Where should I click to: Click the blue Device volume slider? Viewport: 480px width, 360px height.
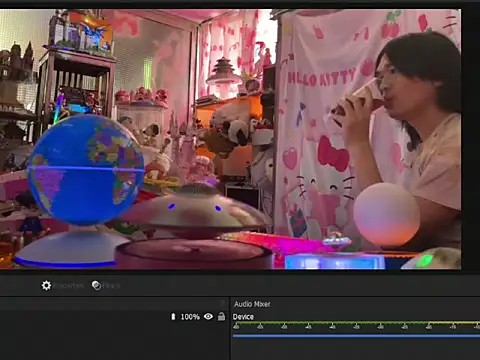coord(356,336)
